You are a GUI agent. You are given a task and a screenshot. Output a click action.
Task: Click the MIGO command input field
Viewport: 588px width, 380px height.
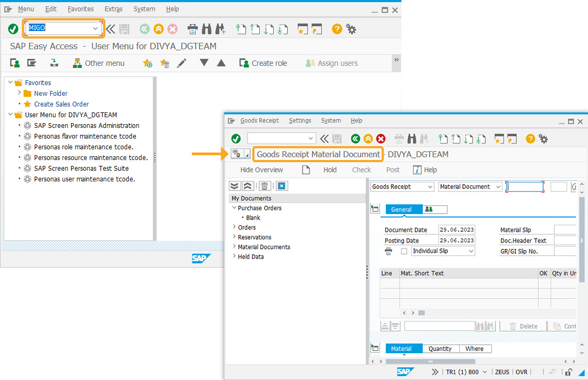[59, 28]
